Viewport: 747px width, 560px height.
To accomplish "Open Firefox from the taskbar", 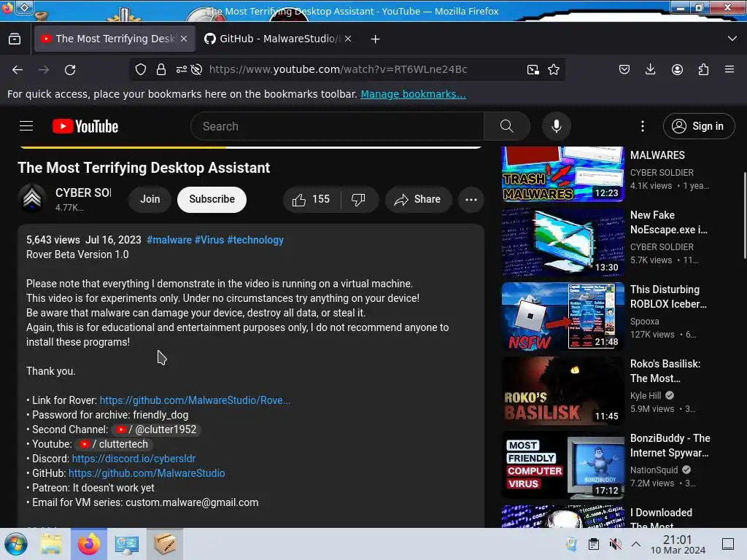I will coord(88,544).
